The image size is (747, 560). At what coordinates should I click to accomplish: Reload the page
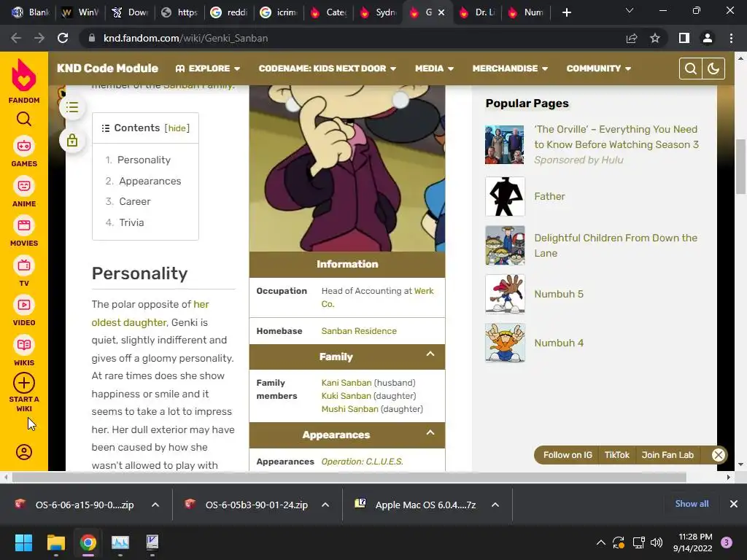tap(63, 38)
